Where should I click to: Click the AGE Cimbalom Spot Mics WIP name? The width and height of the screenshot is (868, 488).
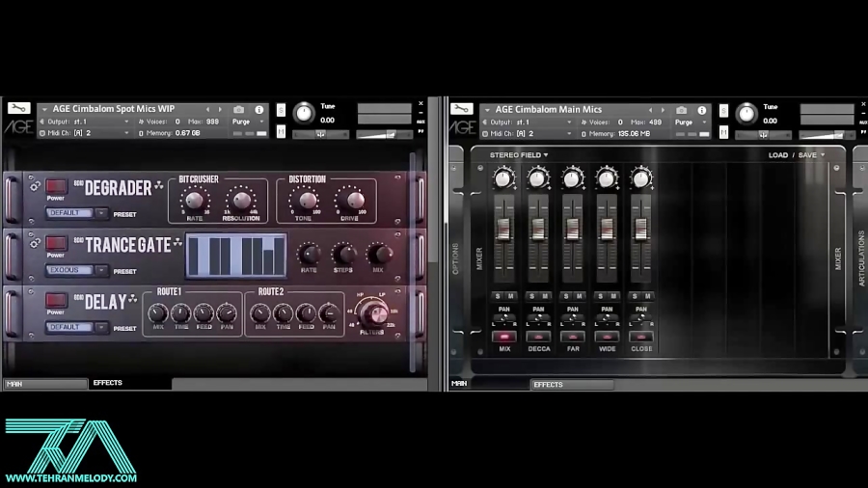click(x=114, y=109)
